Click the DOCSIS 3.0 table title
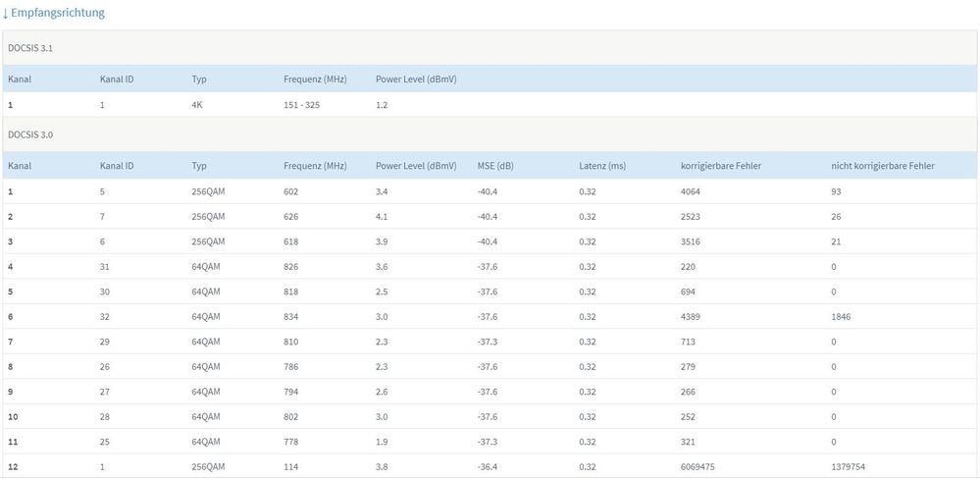This screenshot has height=479, width=980. 28,134
